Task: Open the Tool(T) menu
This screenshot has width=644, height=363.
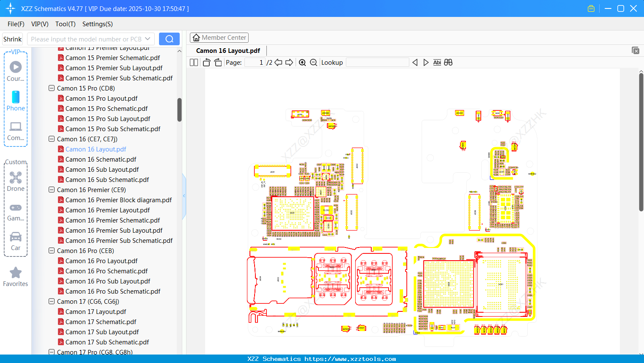Action: [66, 24]
